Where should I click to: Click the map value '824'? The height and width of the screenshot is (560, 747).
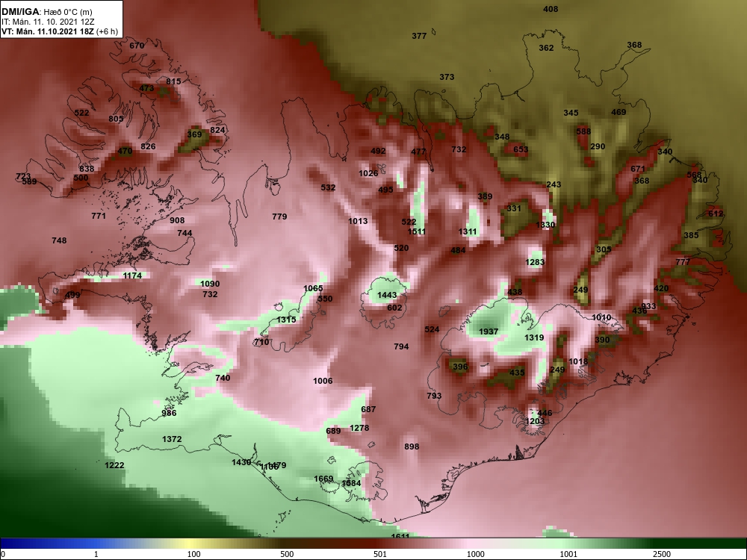point(217,131)
